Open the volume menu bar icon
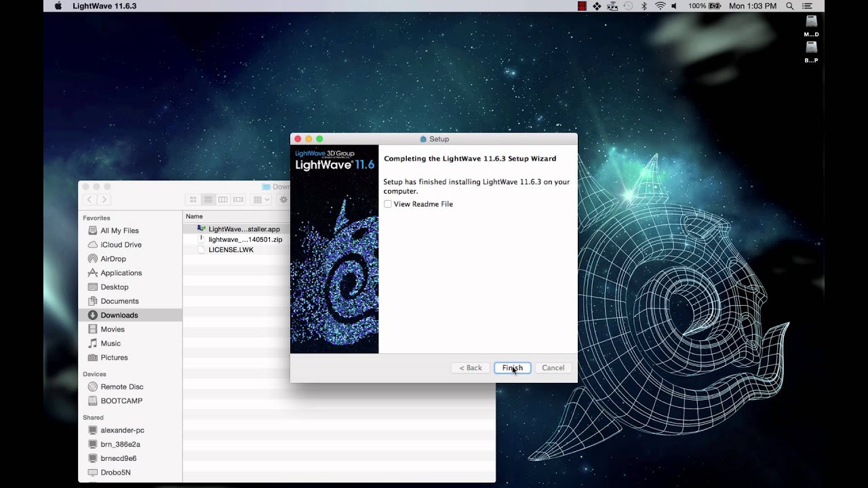The image size is (868, 488). 674,6
